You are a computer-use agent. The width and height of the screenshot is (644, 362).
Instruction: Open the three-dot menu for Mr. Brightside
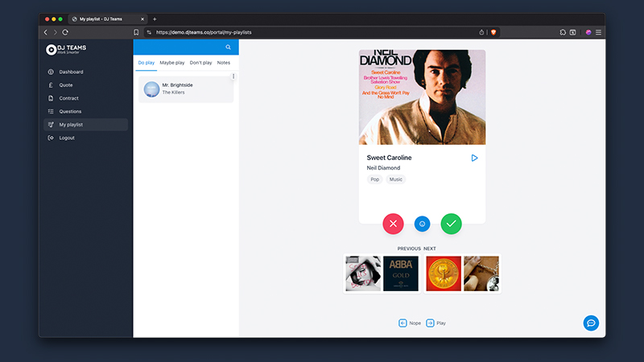pyautogui.click(x=233, y=76)
